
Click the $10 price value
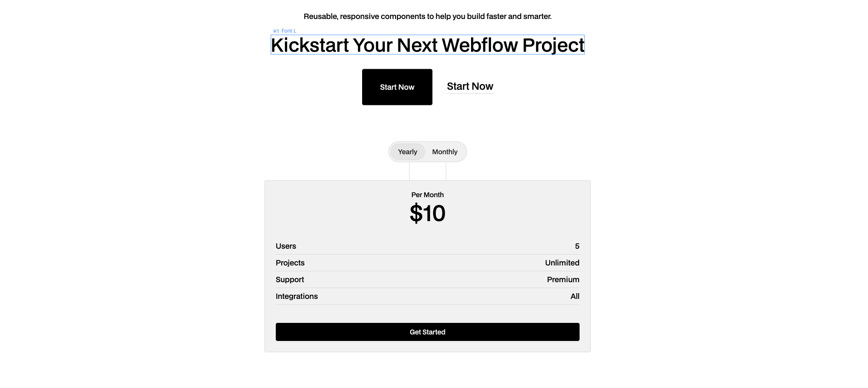coord(427,213)
